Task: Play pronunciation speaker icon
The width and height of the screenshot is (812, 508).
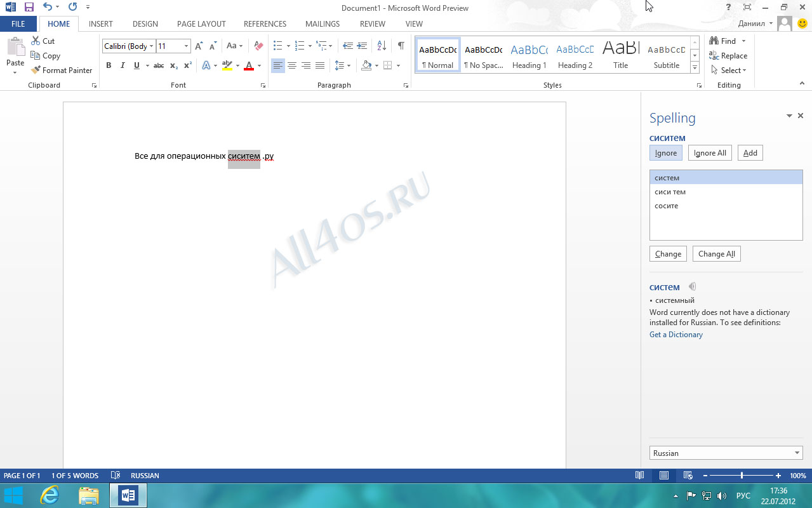Action: (x=693, y=287)
